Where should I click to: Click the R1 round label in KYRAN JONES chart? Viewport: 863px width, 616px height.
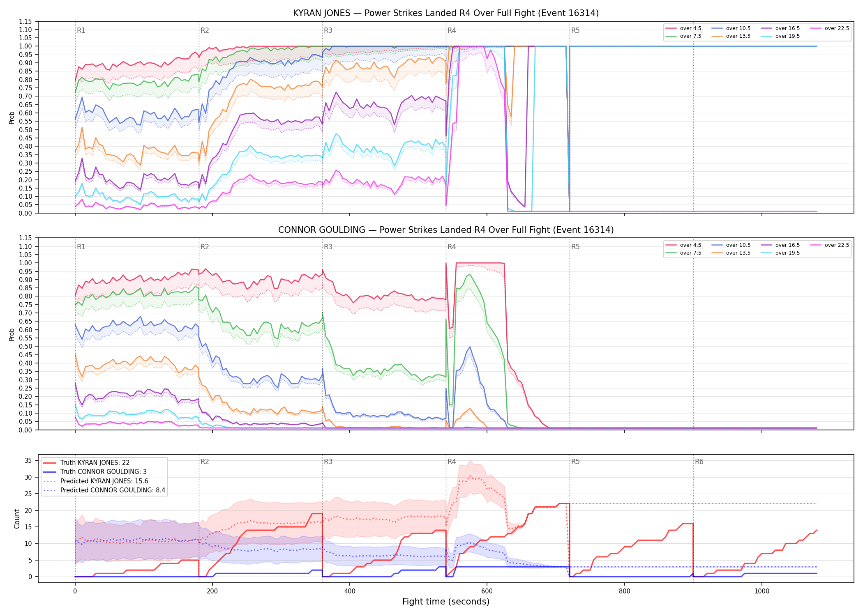[x=81, y=30]
